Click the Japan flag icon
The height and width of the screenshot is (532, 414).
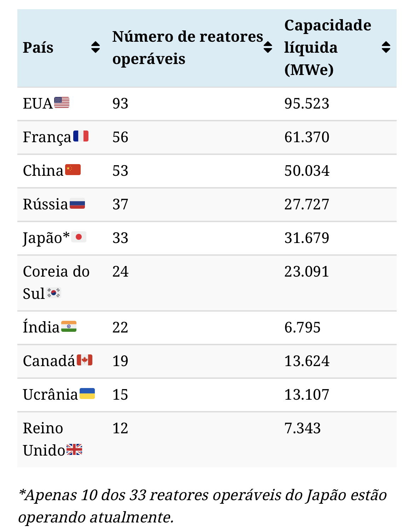[79, 237]
